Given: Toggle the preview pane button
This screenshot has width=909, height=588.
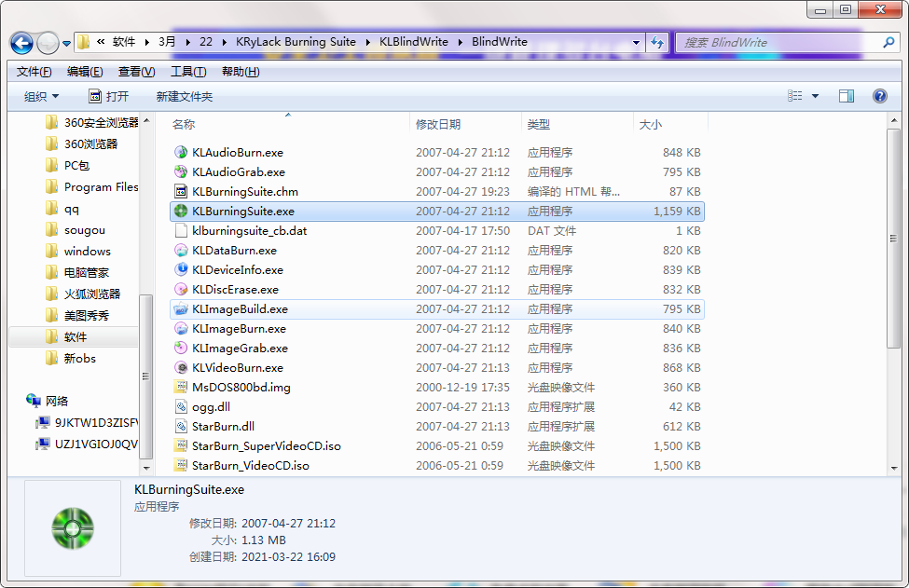Looking at the screenshot, I should coord(847,96).
